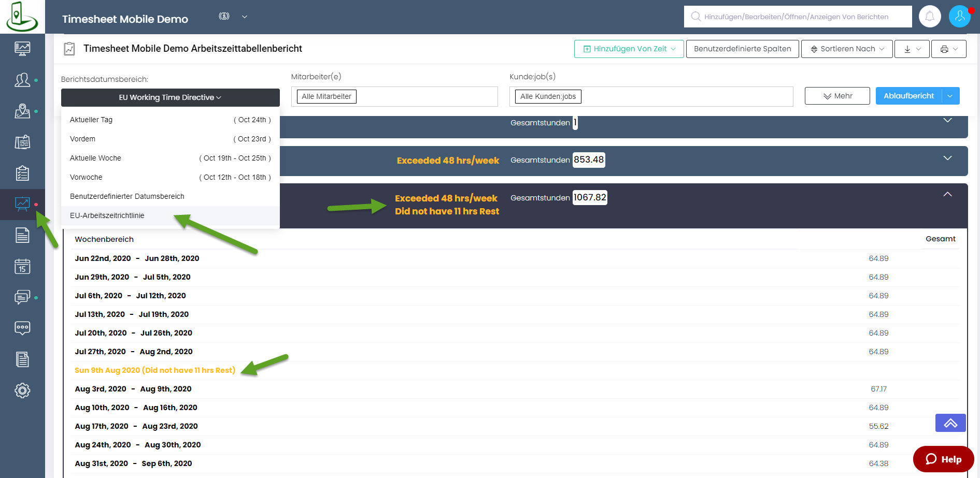
Task: Click the Benutzerdefinierte Spalten button
Action: (742, 49)
